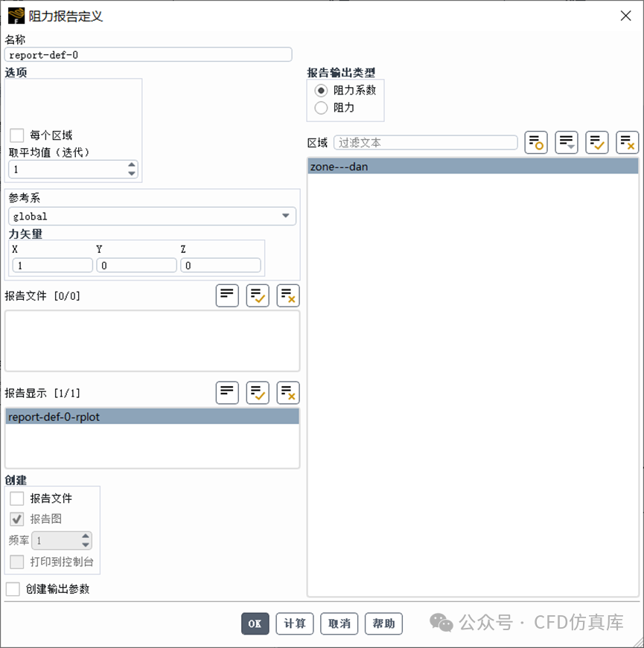
Task: Click the highlight zones icon beside the 区域 filter
Action: [535, 142]
